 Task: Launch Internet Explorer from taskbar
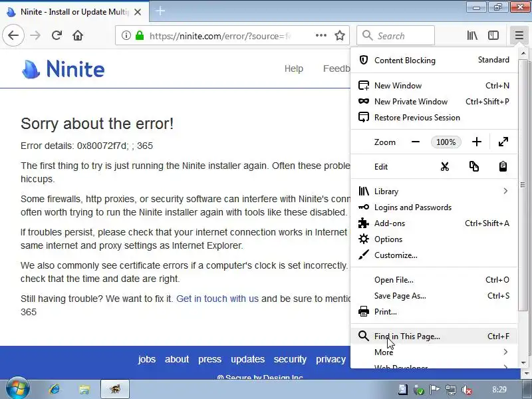click(55, 389)
